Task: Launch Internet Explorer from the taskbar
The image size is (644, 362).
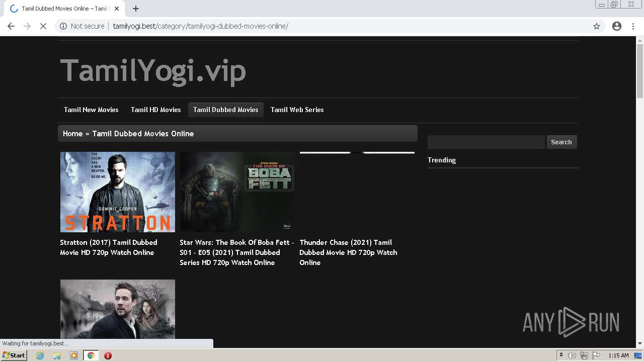Action: click(40, 355)
